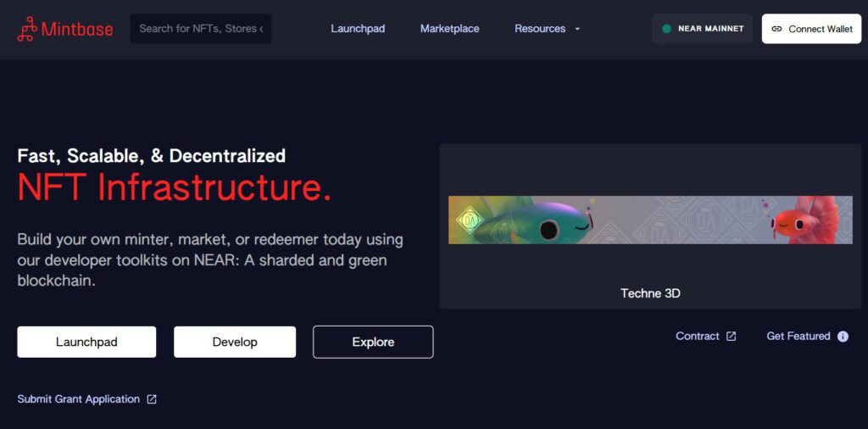Focus the Search for NFTs field
868x429 pixels.
(x=201, y=29)
